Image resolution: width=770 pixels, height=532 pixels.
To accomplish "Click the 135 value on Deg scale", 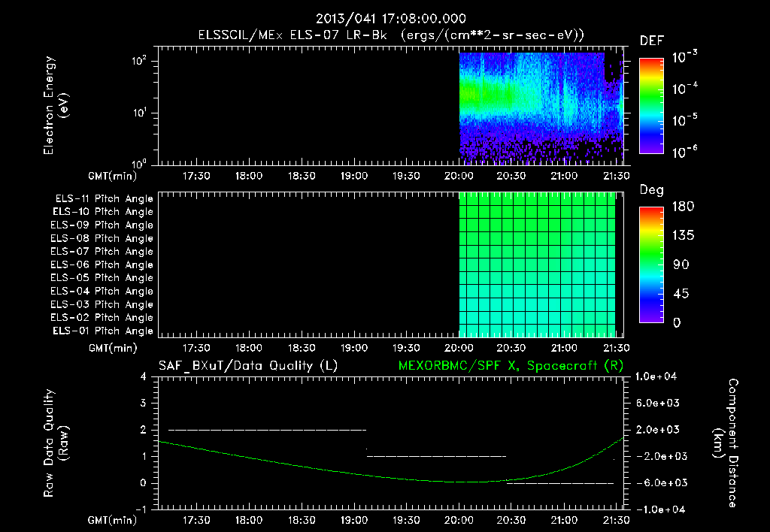I will tap(683, 236).
